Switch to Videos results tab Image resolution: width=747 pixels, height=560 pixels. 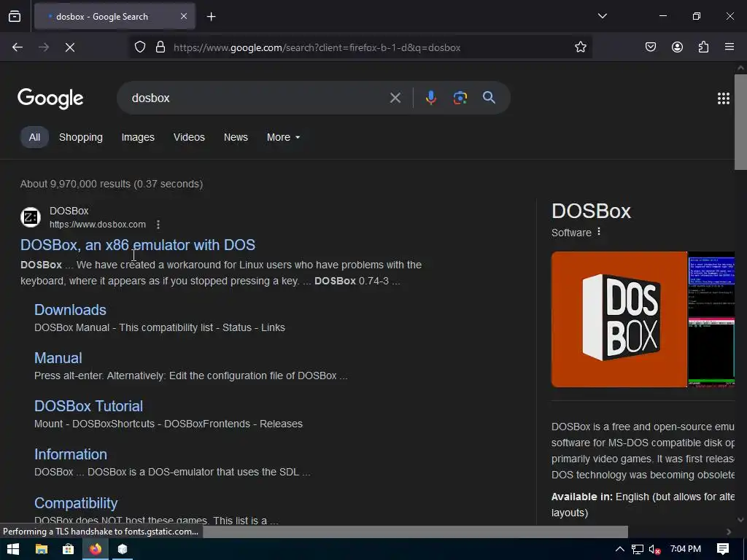click(x=189, y=137)
